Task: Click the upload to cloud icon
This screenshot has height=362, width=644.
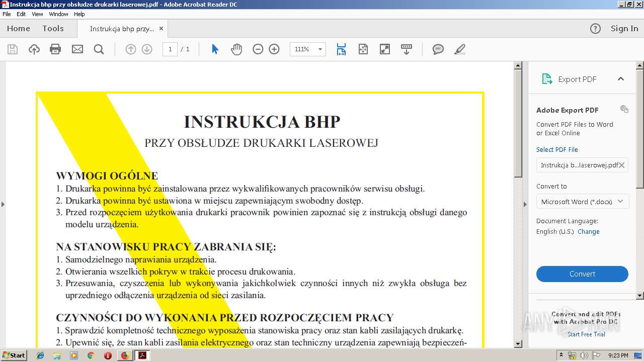Action: click(34, 49)
